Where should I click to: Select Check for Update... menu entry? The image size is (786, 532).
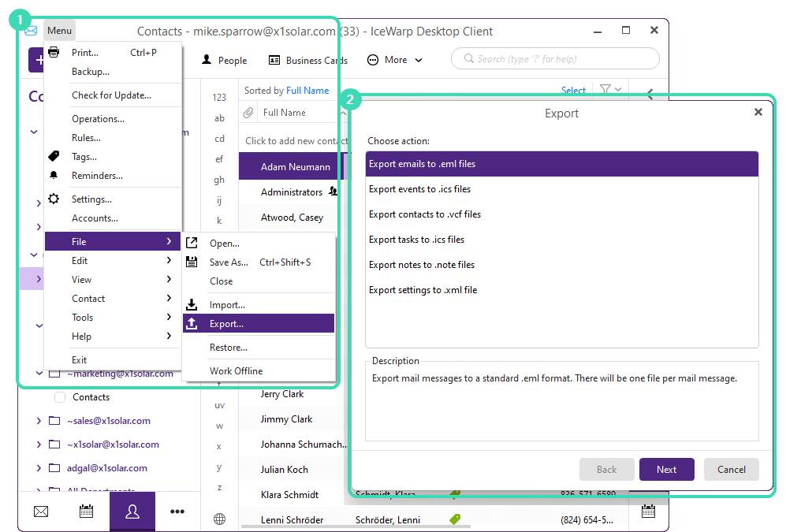113,95
